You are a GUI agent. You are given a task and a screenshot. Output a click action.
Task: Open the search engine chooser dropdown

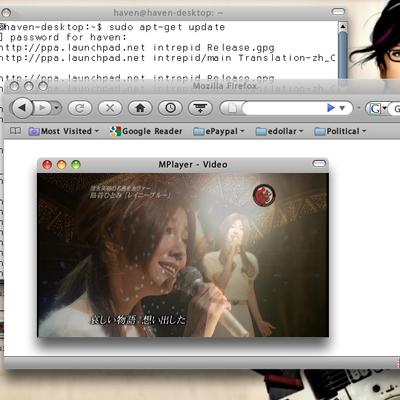coord(385,108)
